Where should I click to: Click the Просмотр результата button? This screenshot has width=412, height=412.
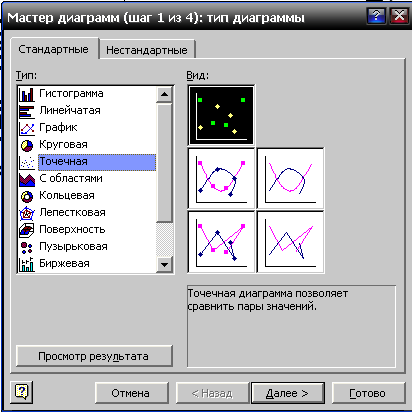pos(94,356)
